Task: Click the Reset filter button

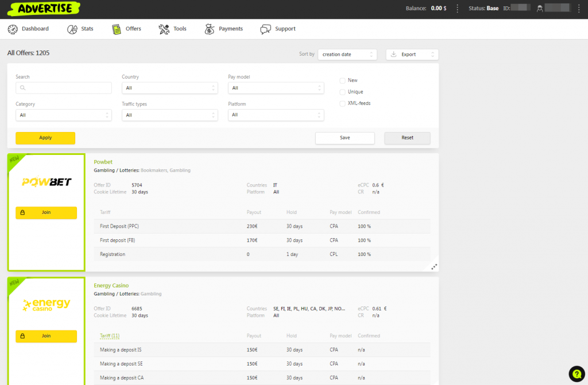Action: pyautogui.click(x=407, y=138)
